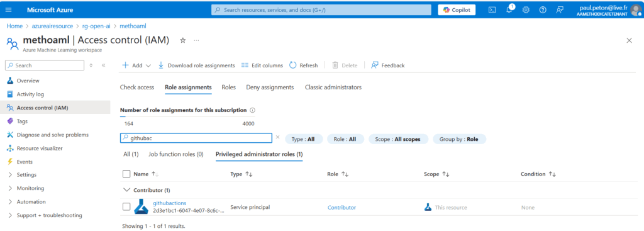Clear the githubac search filter

click(x=277, y=137)
